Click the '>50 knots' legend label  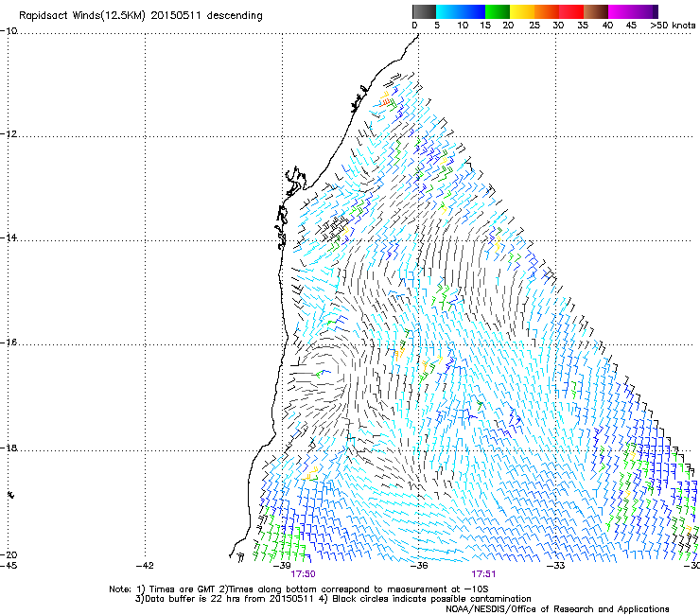(673, 26)
